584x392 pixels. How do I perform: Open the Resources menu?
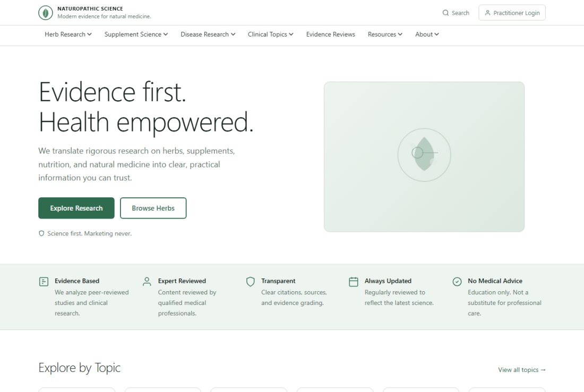385,34
